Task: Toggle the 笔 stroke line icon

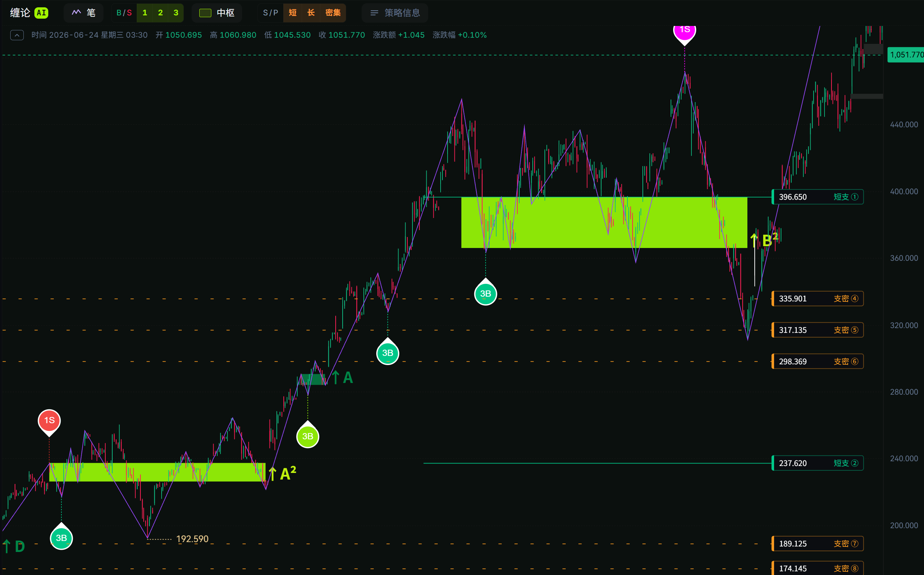Action: [x=76, y=12]
